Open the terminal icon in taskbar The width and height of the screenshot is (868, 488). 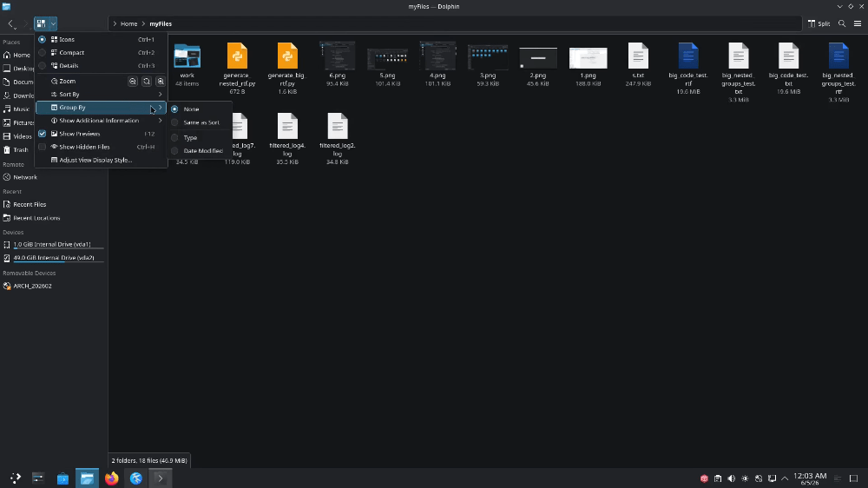(x=161, y=478)
